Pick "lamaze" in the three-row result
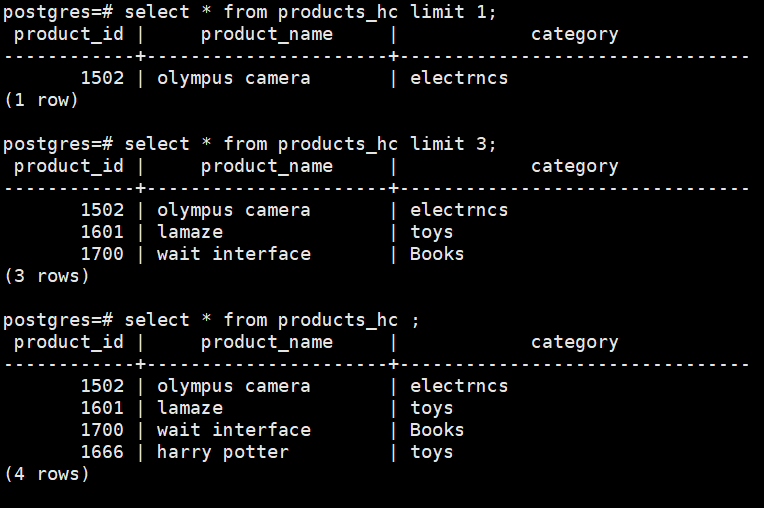 189,232
